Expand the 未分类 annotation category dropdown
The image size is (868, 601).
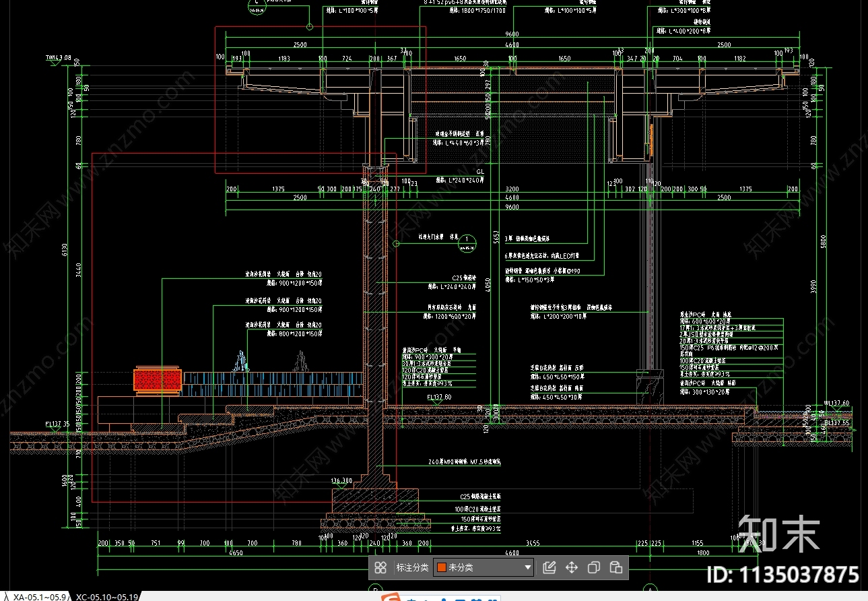tap(483, 567)
